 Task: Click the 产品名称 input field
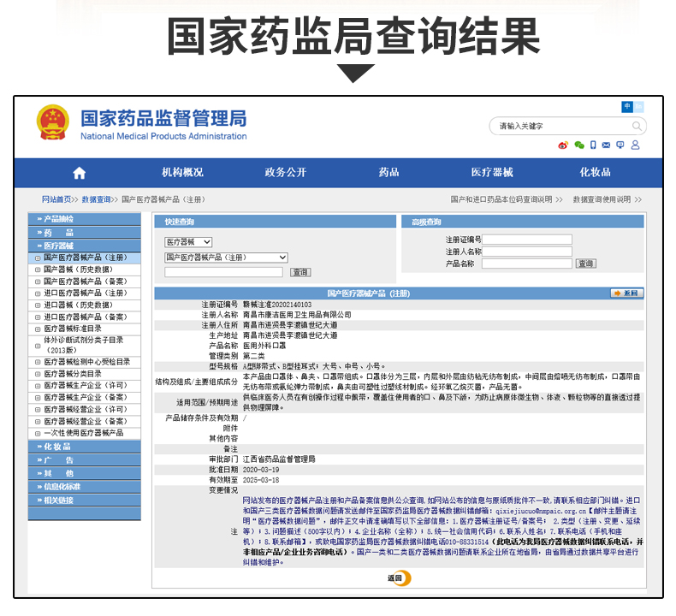coord(527,264)
